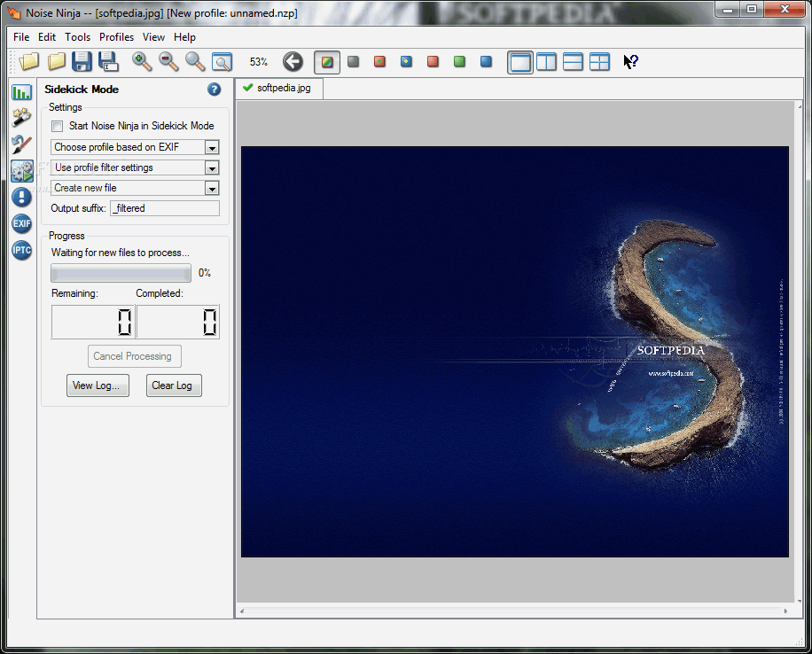Close the Noise Ninja window
This screenshot has width=812, height=654.
point(785,10)
